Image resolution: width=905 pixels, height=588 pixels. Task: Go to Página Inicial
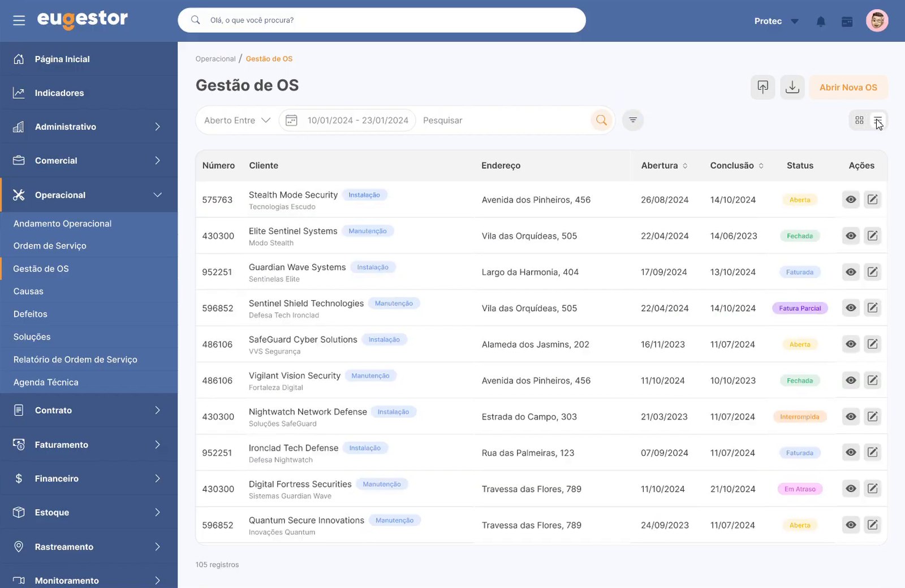pyautogui.click(x=89, y=59)
